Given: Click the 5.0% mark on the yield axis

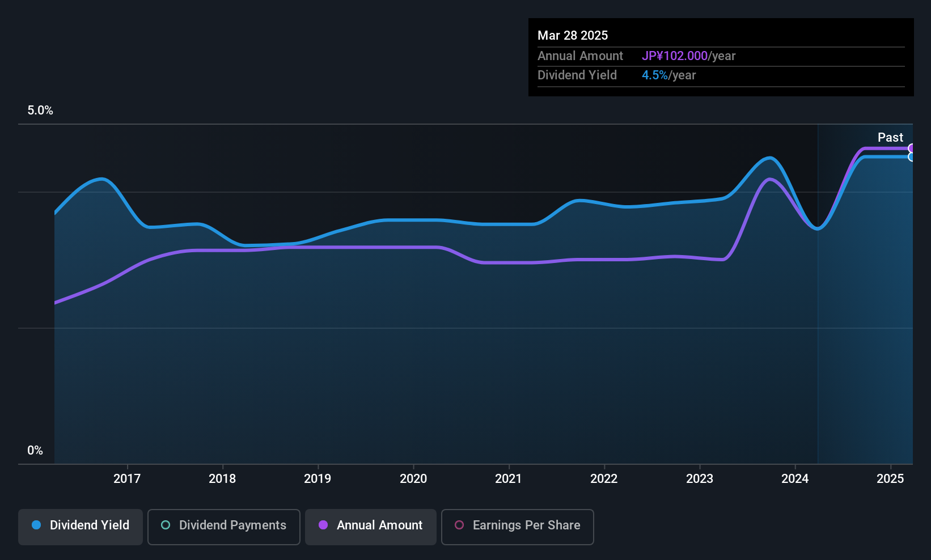Looking at the screenshot, I should (x=40, y=111).
